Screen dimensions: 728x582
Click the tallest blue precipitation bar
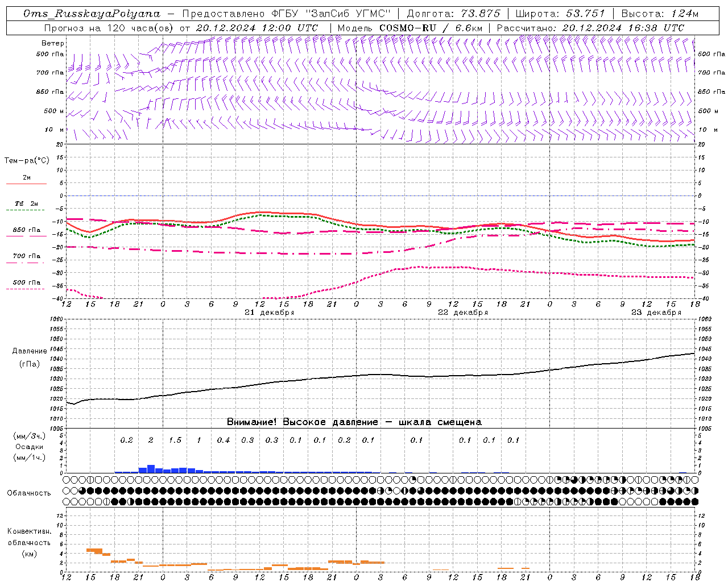click(151, 469)
